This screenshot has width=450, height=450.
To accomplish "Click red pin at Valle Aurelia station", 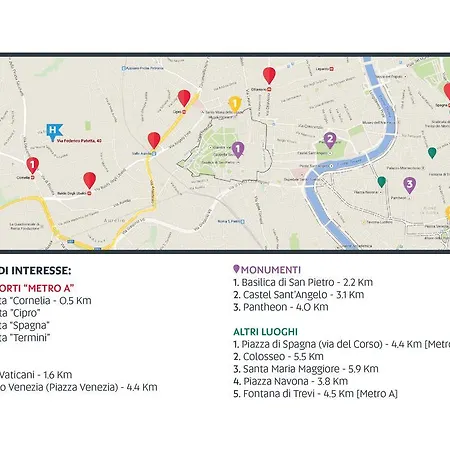I will (154, 140).
